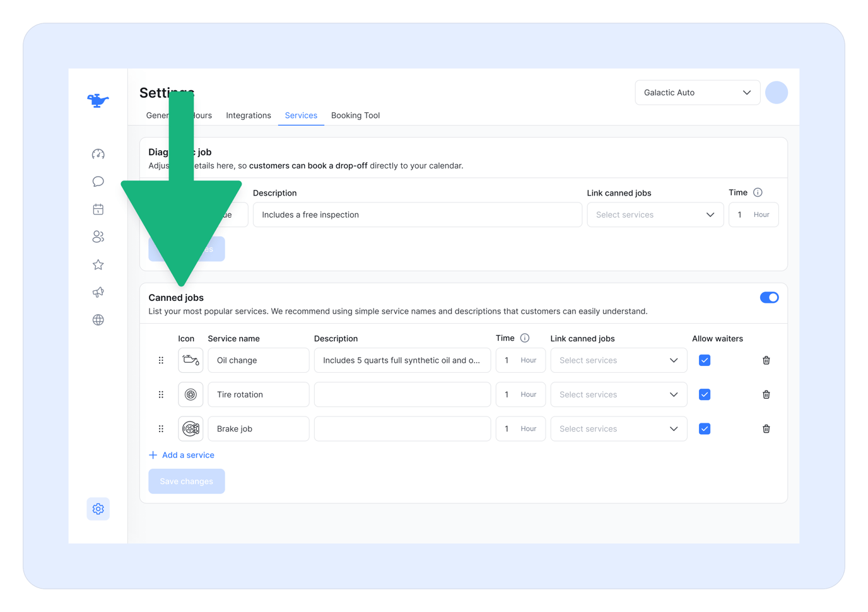Delete the Brake job row via trash icon
Screen dimensions: 868x612
[x=766, y=428]
